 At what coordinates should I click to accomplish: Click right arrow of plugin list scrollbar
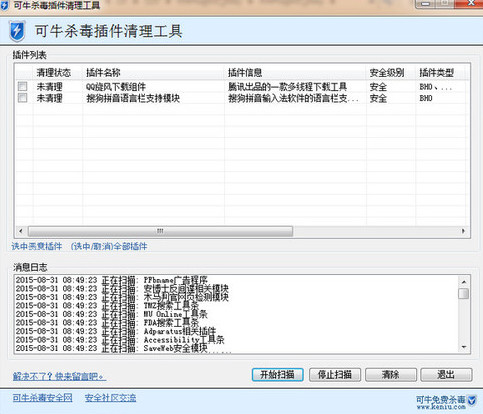(x=463, y=231)
